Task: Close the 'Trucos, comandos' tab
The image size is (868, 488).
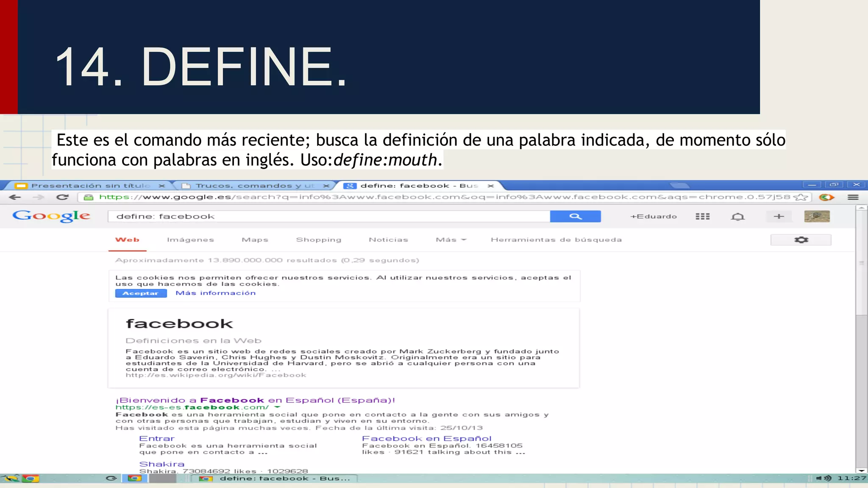Action: (x=326, y=186)
